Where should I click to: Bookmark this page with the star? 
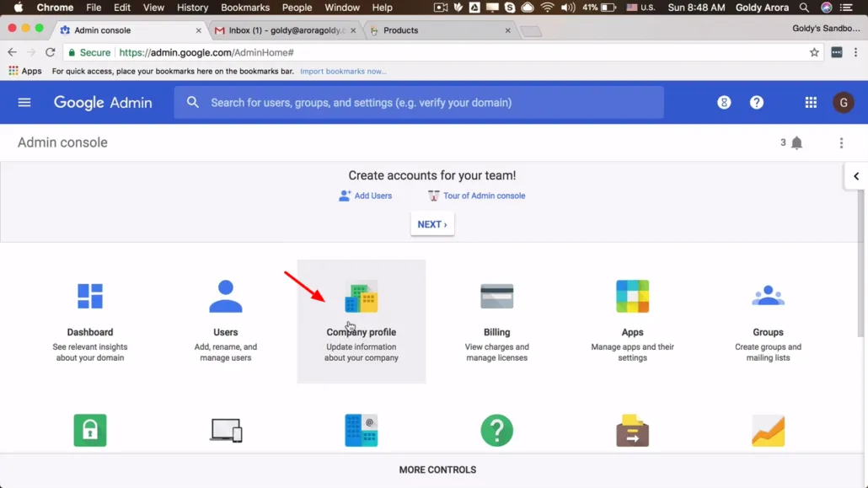pyautogui.click(x=814, y=52)
